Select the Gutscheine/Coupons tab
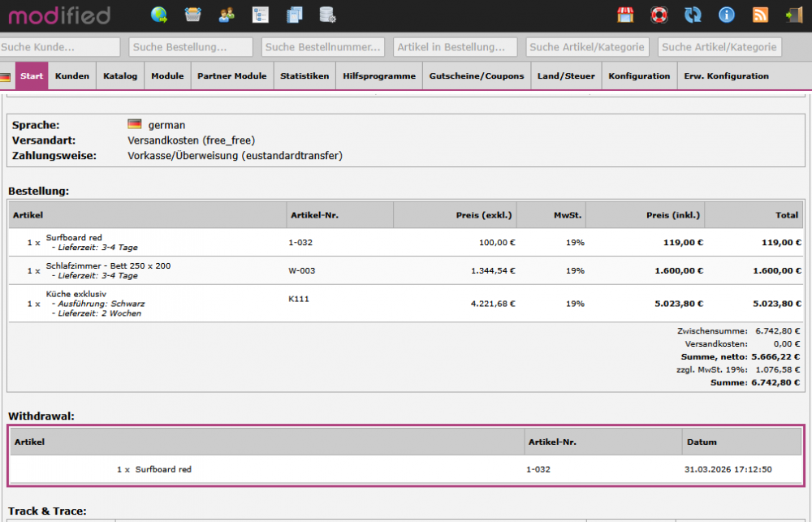The height and width of the screenshot is (522, 812). click(477, 76)
